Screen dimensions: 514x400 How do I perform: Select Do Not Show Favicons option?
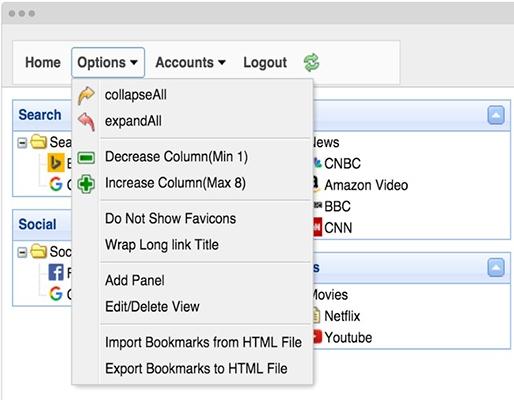(x=170, y=219)
